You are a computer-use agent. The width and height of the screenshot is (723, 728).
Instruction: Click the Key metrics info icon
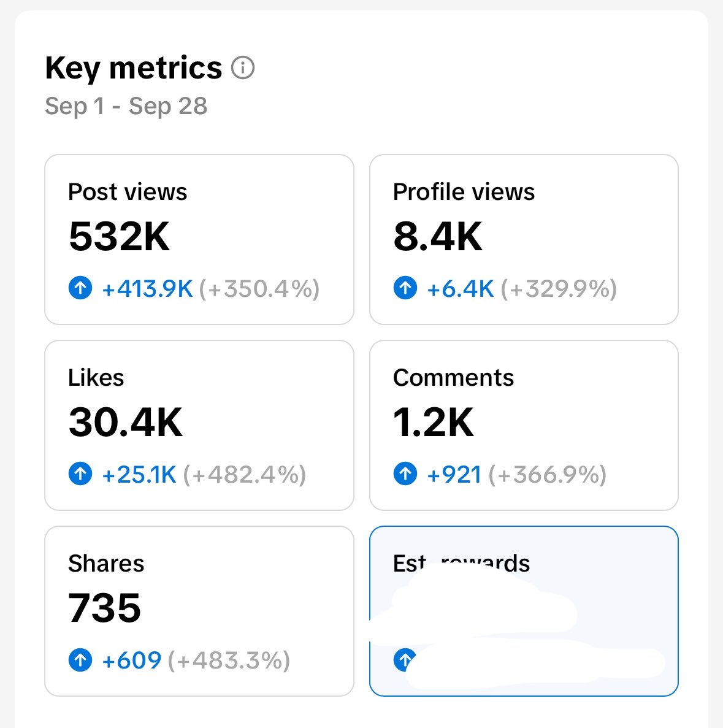(243, 68)
